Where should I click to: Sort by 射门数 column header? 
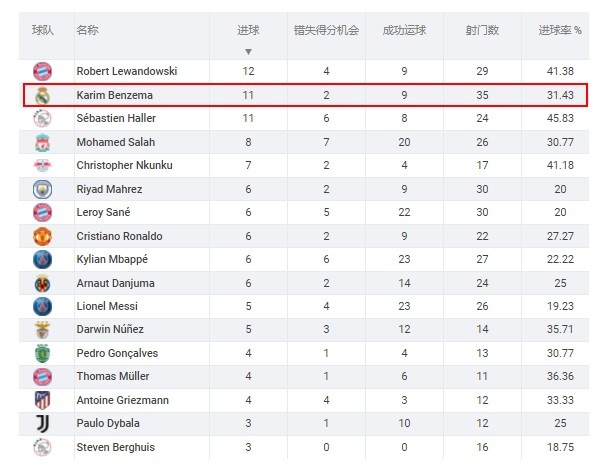tap(482, 30)
